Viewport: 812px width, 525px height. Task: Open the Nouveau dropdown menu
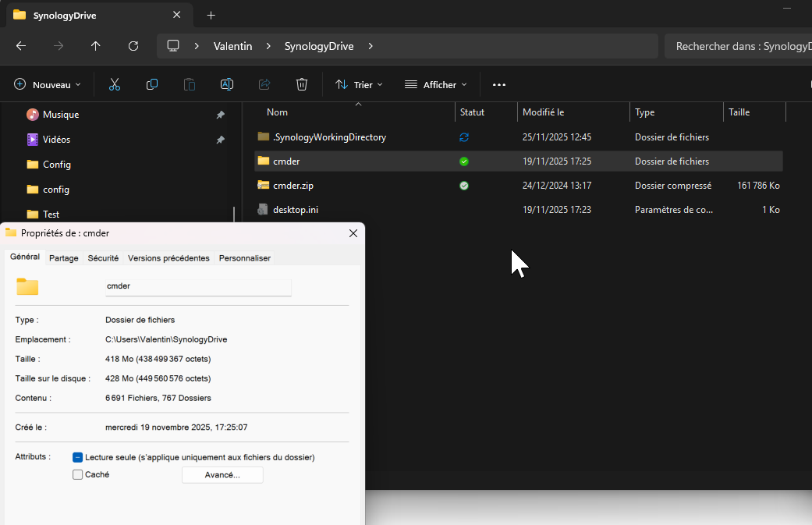(48, 84)
